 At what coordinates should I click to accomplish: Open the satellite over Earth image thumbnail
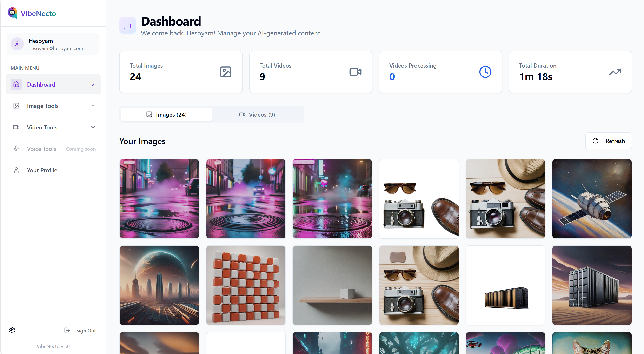pos(592,199)
